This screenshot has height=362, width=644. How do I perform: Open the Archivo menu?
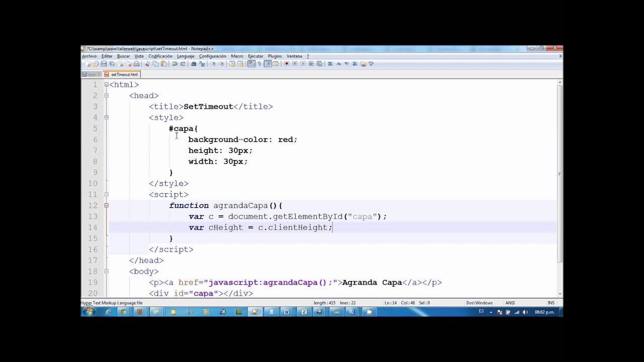(x=89, y=56)
